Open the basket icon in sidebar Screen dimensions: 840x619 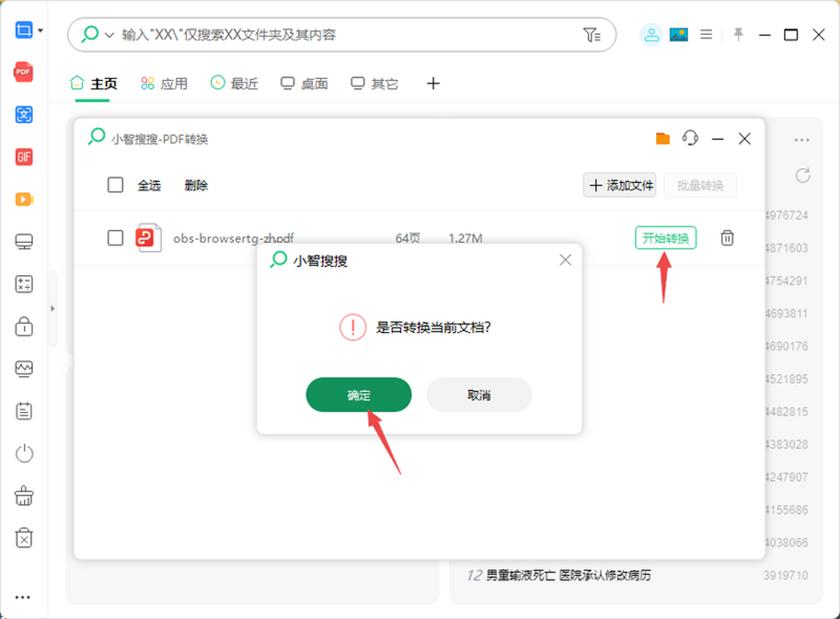point(24,496)
